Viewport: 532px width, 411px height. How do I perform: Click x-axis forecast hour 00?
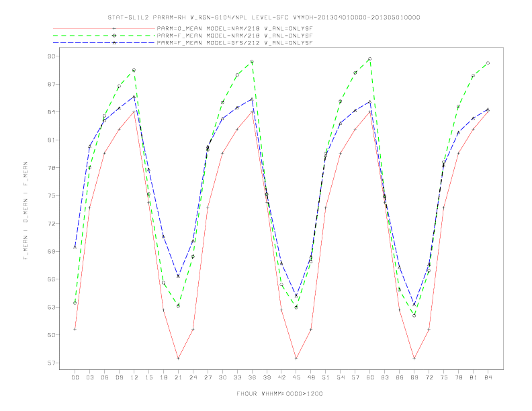75,377
